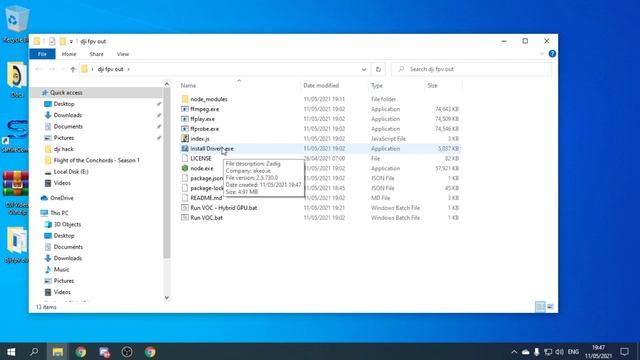Switch to details view layout icon
640x360 pixels.
point(540,307)
